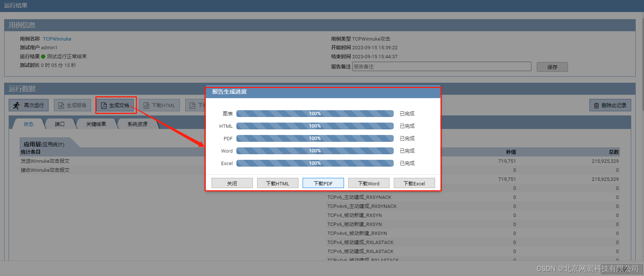644x276 pixels.
Task: Click the 删除此记录 button
Action: (610, 105)
